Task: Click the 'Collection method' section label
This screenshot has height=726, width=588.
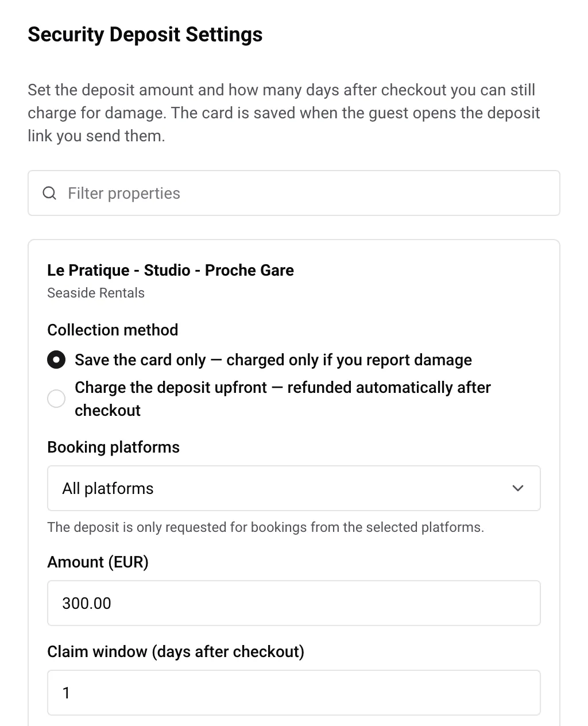Action: [113, 330]
